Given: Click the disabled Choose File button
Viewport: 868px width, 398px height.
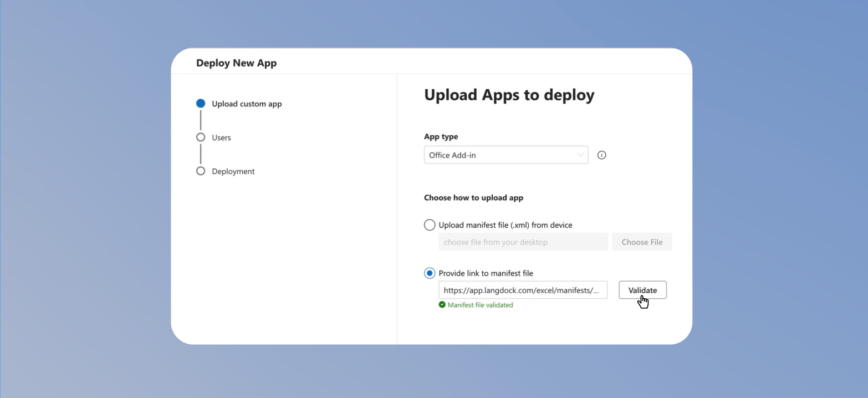Looking at the screenshot, I should (642, 242).
